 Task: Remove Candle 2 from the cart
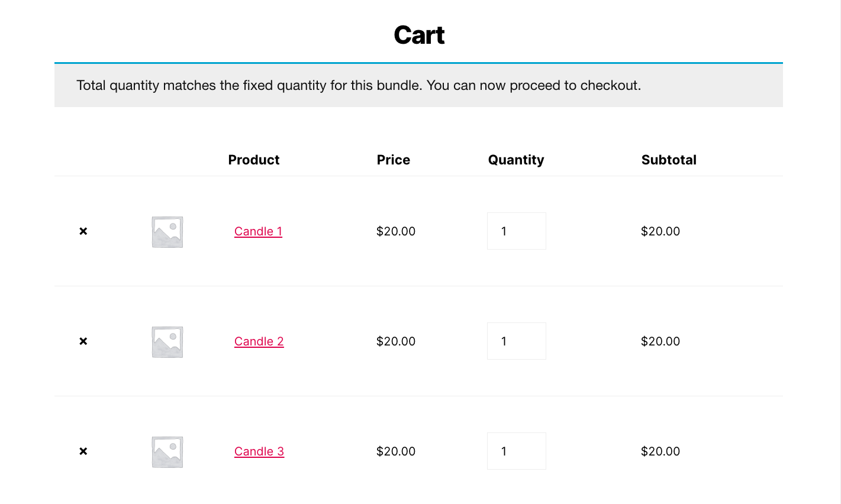click(x=83, y=341)
